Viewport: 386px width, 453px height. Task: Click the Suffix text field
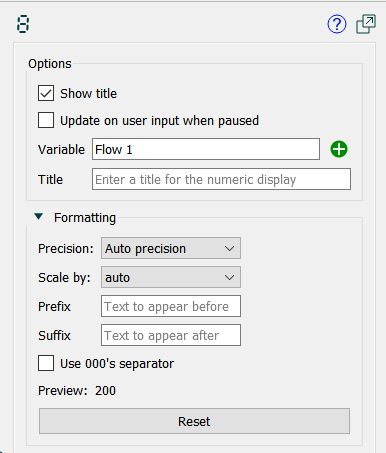(x=171, y=335)
